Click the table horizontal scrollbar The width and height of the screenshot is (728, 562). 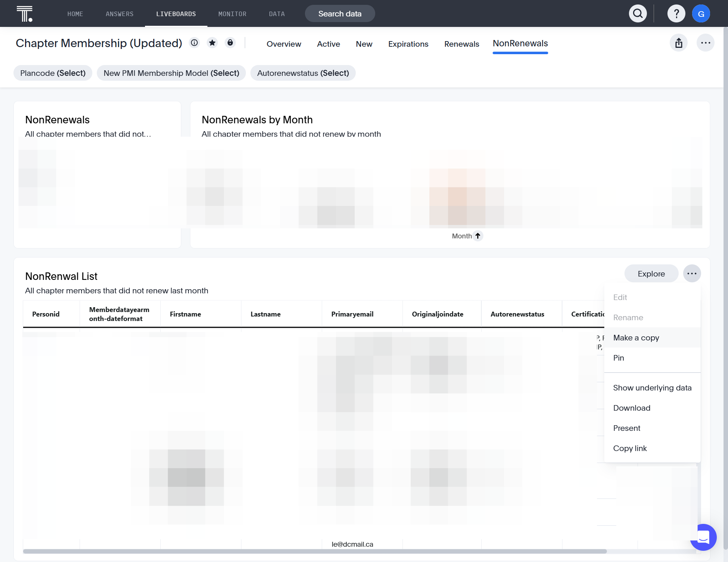[315, 551]
